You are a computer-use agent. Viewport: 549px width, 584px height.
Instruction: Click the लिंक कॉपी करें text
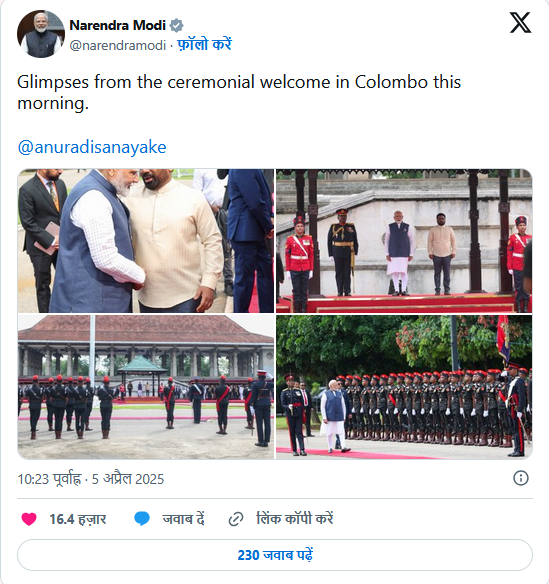coord(295,519)
